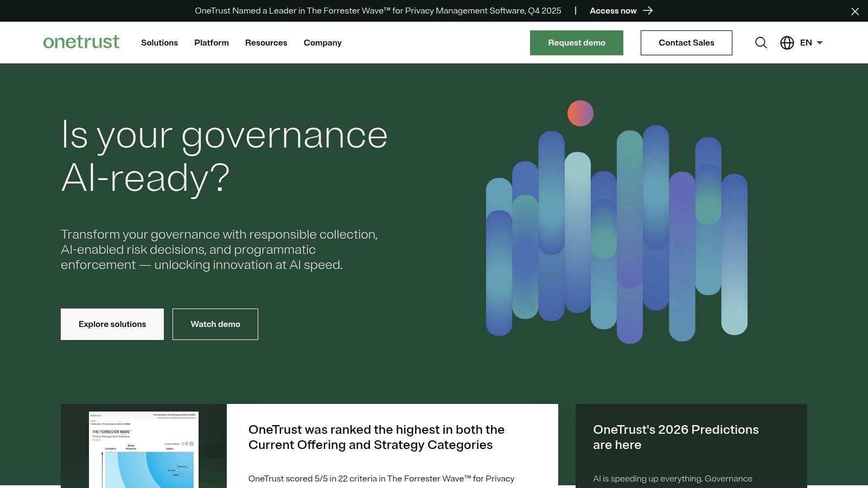The image size is (868, 488).
Task: Click the headline about Current Offering and Strategy
Action: 376,437
